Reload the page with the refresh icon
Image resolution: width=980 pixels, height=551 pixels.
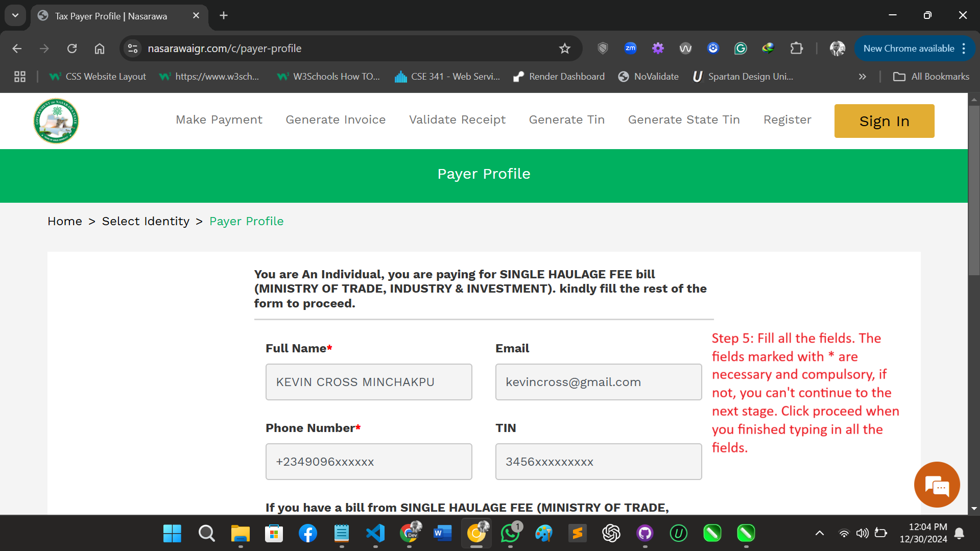click(72, 49)
